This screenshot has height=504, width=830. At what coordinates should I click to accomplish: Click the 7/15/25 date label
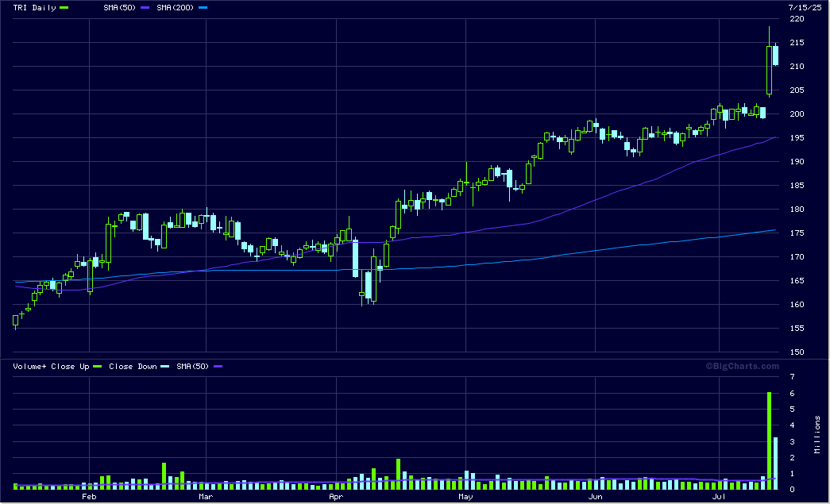pyautogui.click(x=805, y=7)
